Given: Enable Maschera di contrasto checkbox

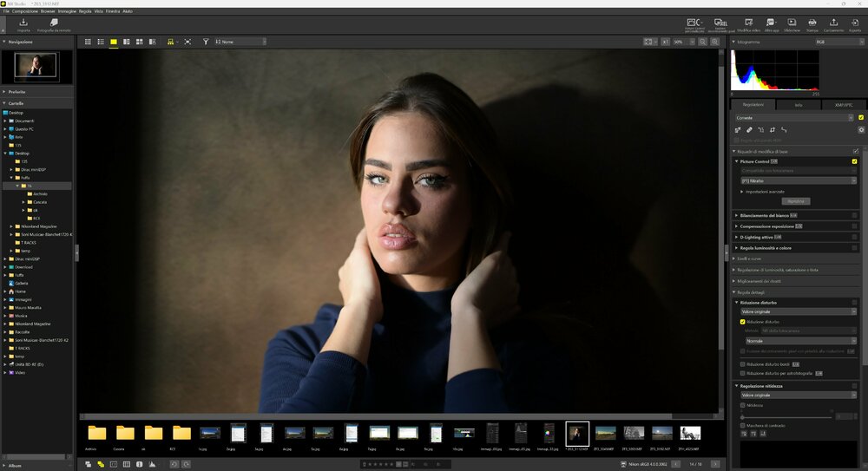Looking at the screenshot, I should click(x=742, y=425).
